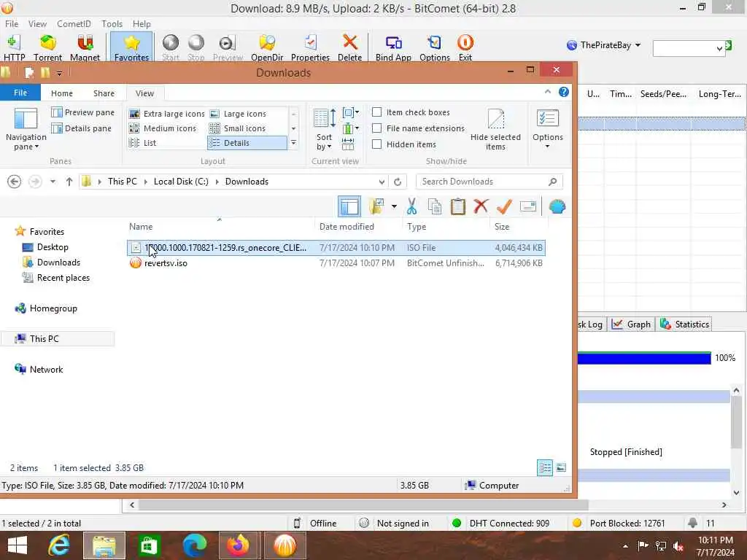Expand the Layout gallery more arrow
This screenshot has width=747, height=560.
click(x=293, y=143)
